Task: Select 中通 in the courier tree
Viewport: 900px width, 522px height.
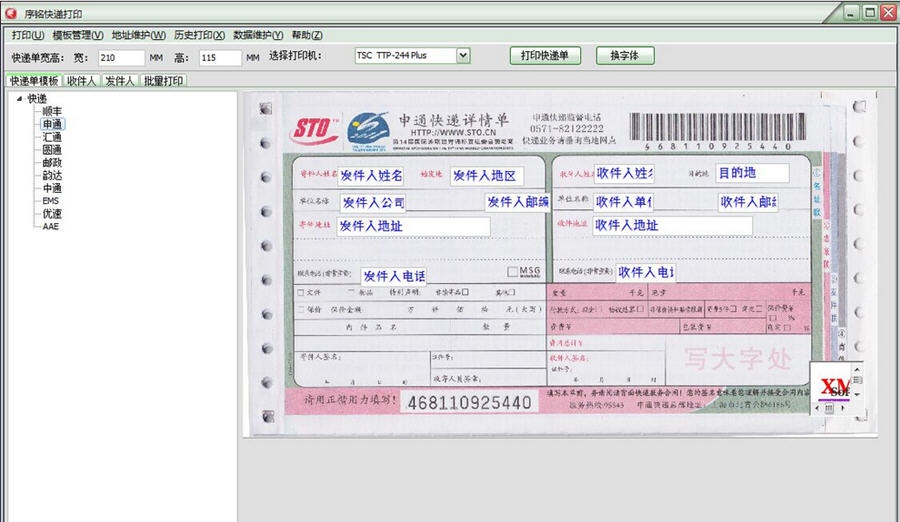Action: (x=52, y=188)
